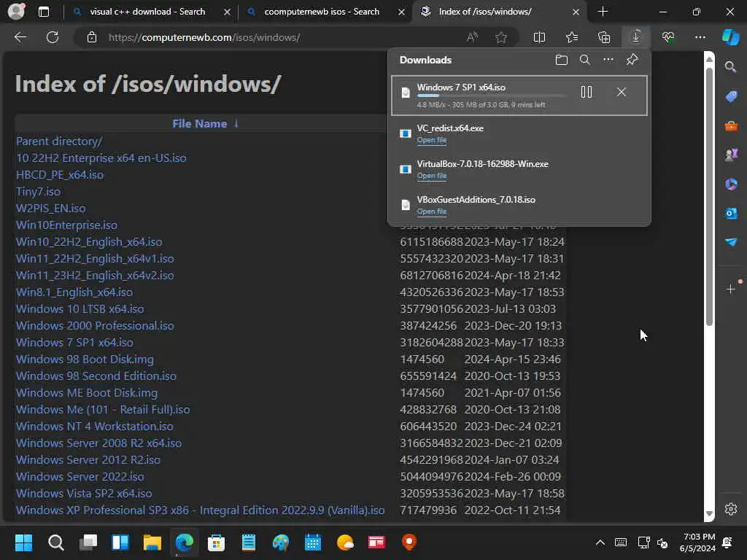Go back to previous page

click(20, 37)
